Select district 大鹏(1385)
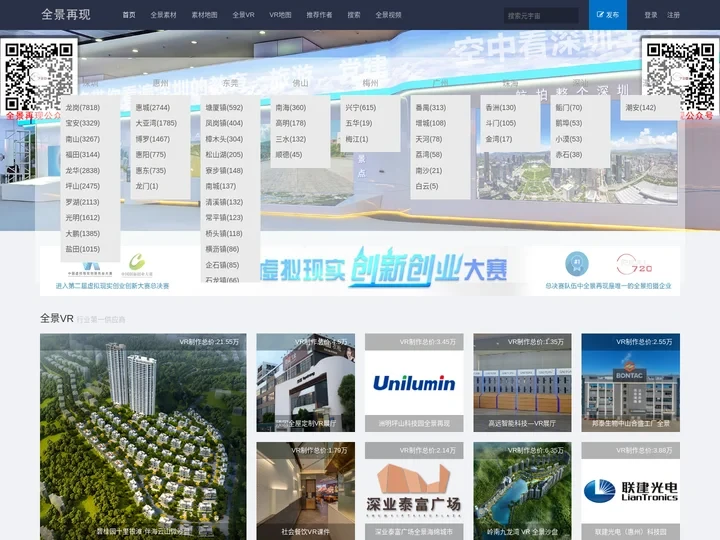This screenshot has height=540, width=720. click(x=83, y=233)
